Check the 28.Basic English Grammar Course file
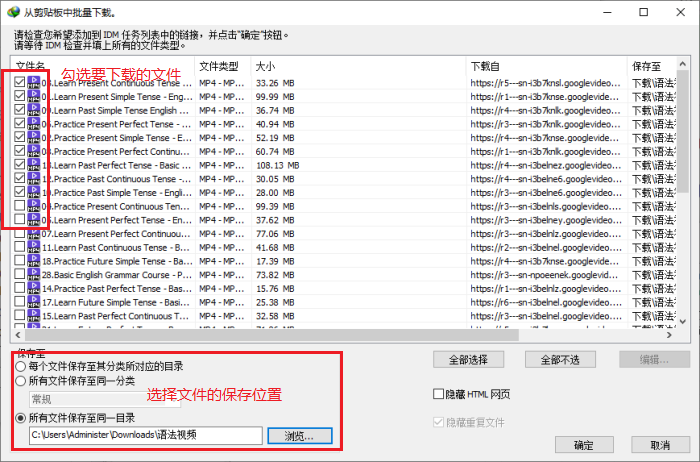Viewport: 700px width, 462px height. [x=19, y=274]
